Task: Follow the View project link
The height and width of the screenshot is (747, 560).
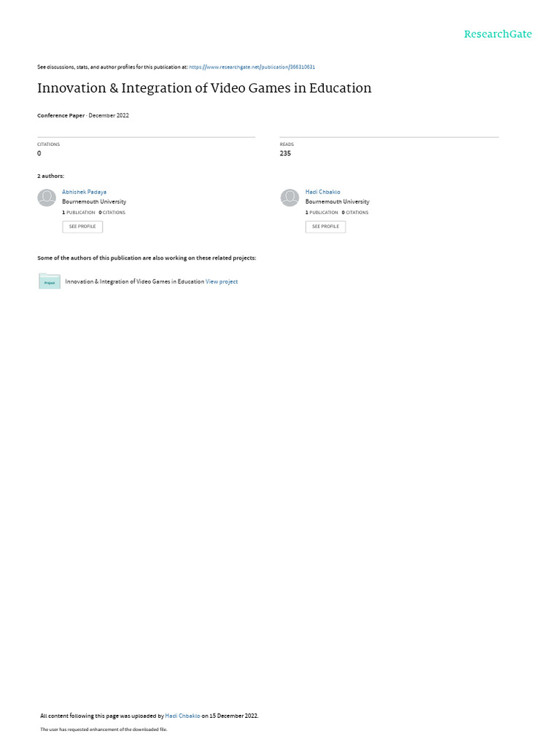Action: tap(222, 282)
